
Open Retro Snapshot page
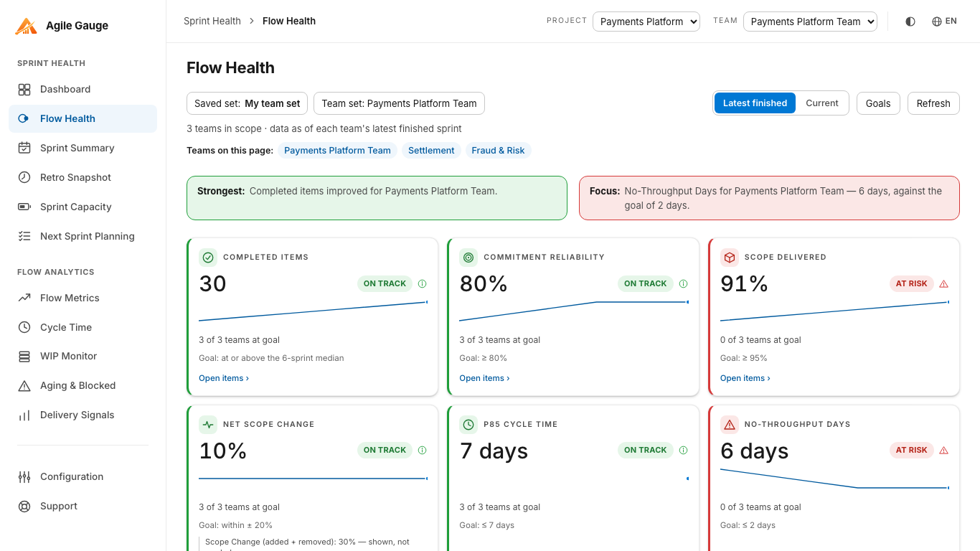(83, 177)
